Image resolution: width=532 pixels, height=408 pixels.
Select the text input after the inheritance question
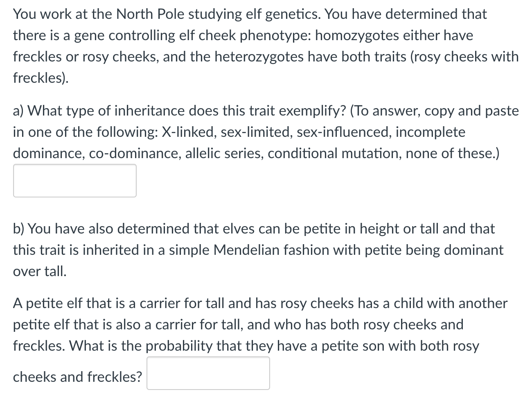[x=75, y=180]
